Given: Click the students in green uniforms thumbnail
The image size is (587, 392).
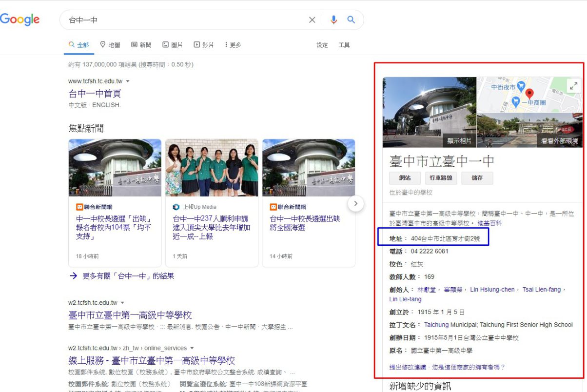Looking at the screenshot, I should click(212, 168).
